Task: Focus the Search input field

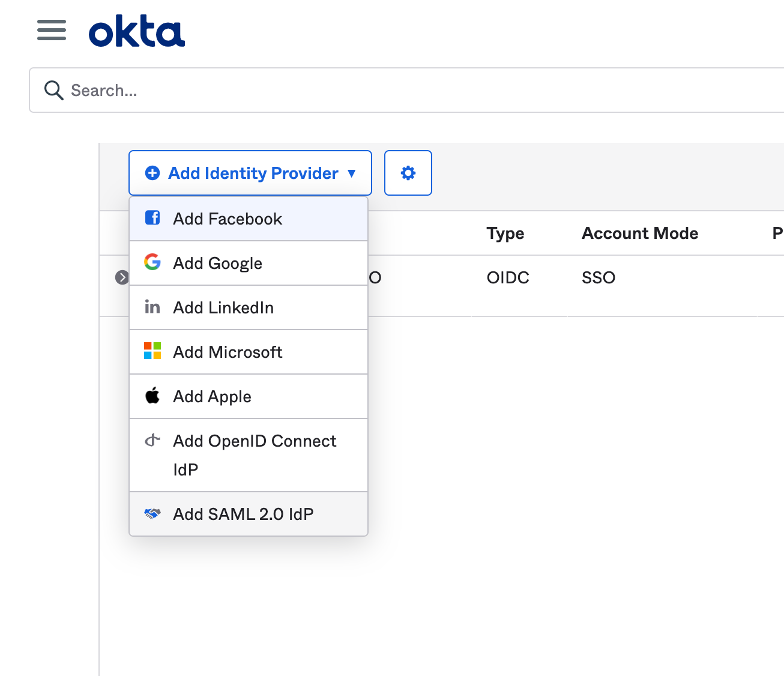Action: click(x=406, y=90)
